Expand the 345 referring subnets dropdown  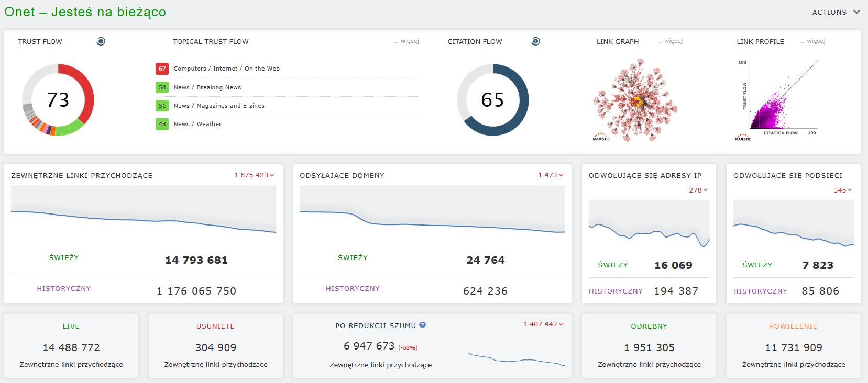(x=843, y=190)
